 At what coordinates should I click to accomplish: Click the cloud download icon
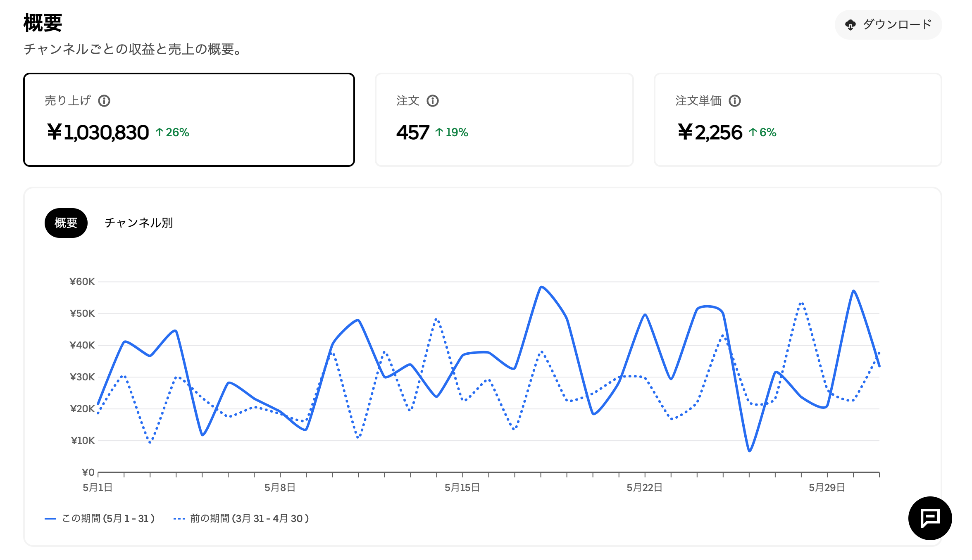coord(850,25)
